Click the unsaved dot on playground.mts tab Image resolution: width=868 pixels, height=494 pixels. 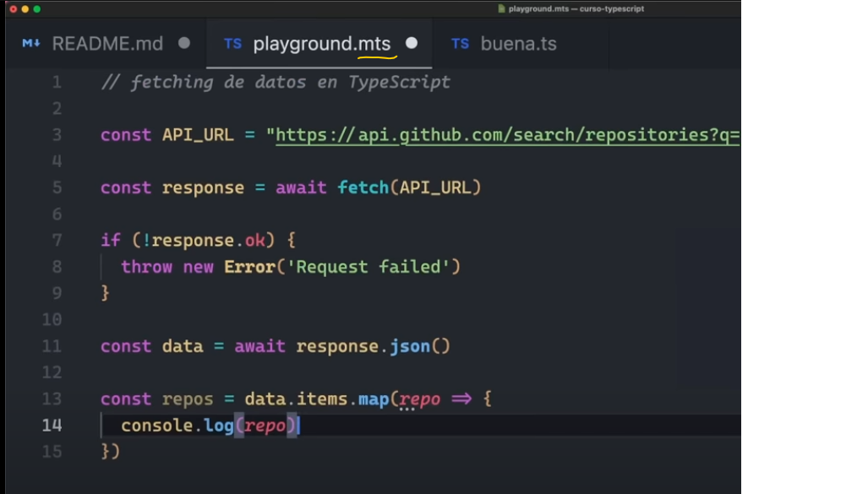pyautogui.click(x=412, y=43)
